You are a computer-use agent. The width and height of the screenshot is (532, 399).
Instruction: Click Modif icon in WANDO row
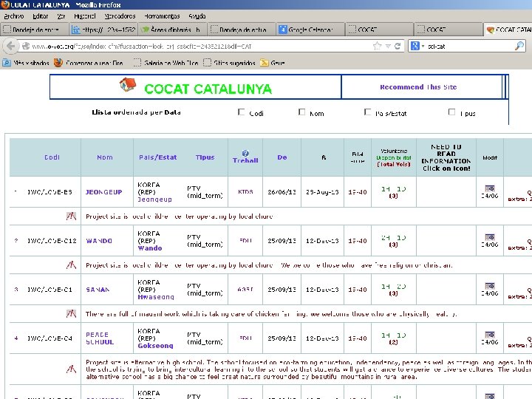[490, 237]
